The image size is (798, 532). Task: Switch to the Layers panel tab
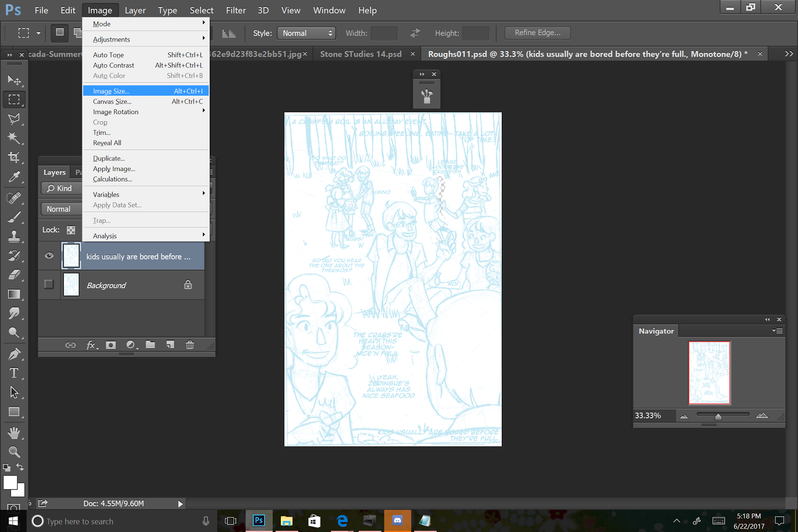coord(54,173)
